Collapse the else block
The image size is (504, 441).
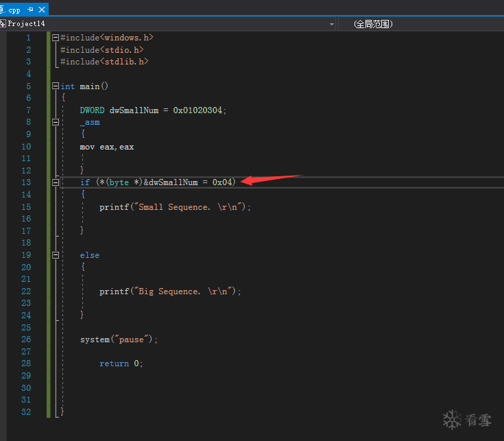coord(56,255)
